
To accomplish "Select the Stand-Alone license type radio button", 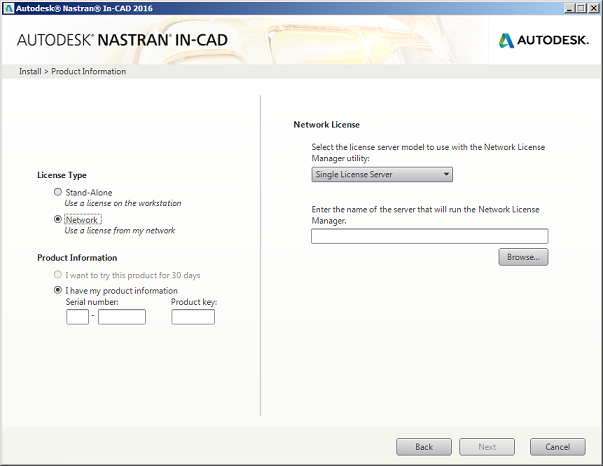I will tap(58, 192).
